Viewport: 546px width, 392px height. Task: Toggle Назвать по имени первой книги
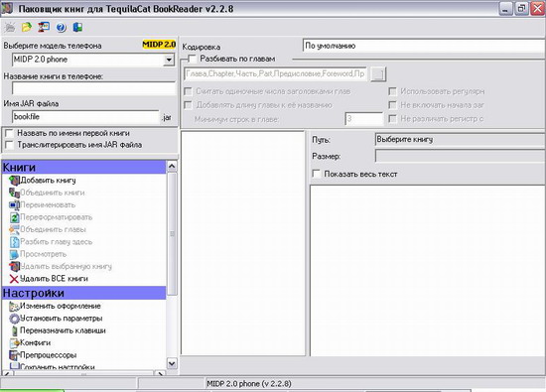click(x=9, y=133)
